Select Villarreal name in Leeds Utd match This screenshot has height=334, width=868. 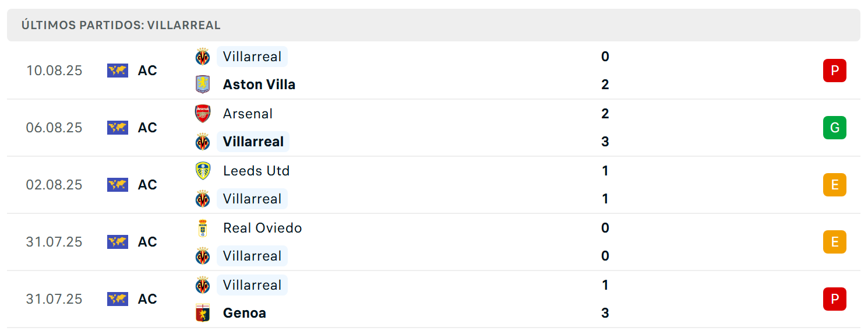pos(252,199)
